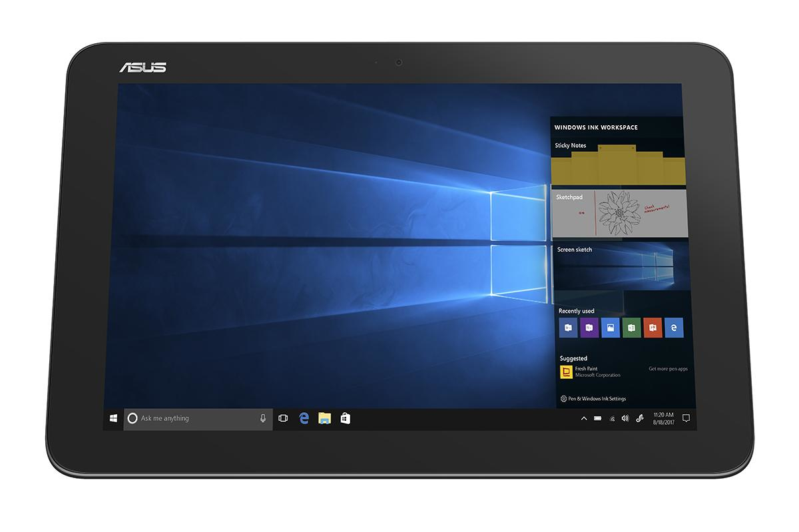Click Get more pen apps link
Screen dimensions: 799x532
coord(668,369)
